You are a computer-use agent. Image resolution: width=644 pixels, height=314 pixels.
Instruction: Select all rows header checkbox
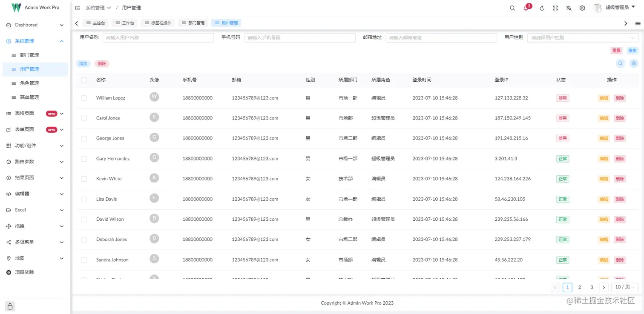pyautogui.click(x=84, y=80)
